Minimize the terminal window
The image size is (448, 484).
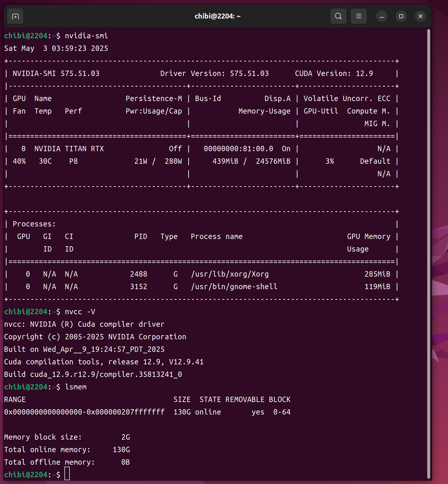click(382, 16)
